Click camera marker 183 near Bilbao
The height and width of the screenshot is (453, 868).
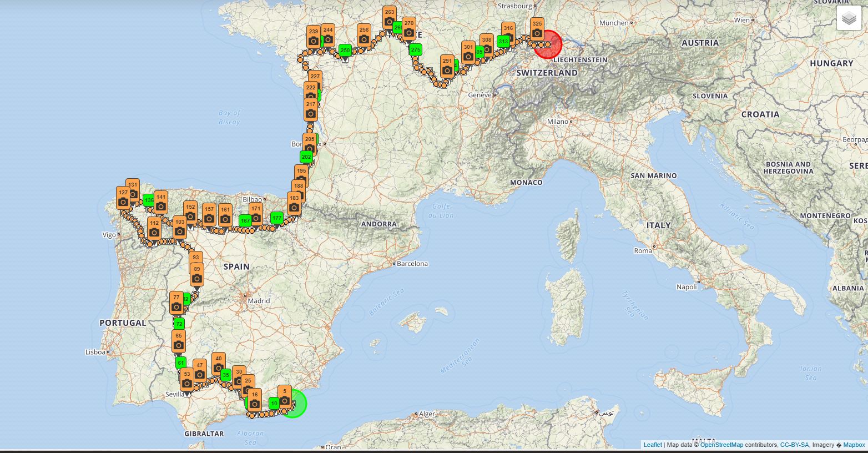click(294, 203)
